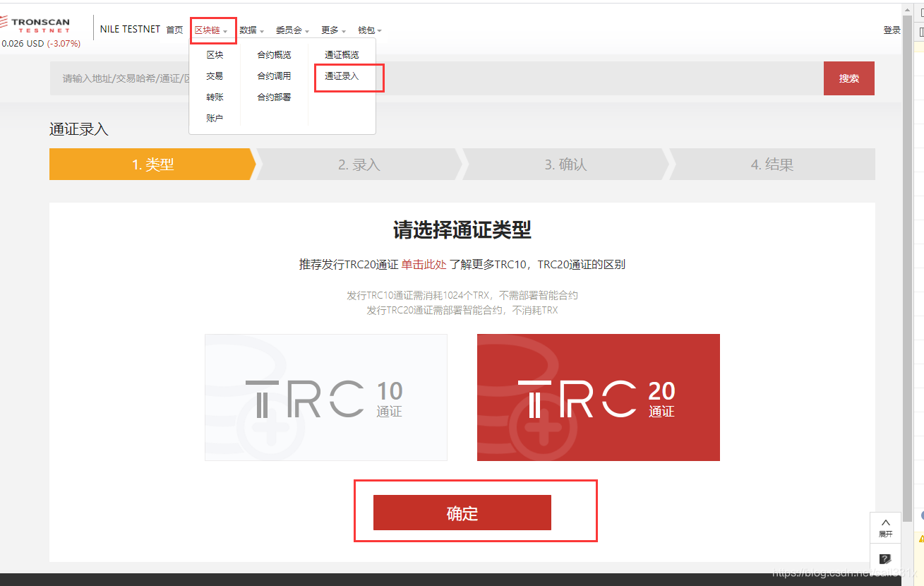Select 交易 in the dropdown menu
The height and width of the screenshot is (586, 924).
pyautogui.click(x=215, y=76)
